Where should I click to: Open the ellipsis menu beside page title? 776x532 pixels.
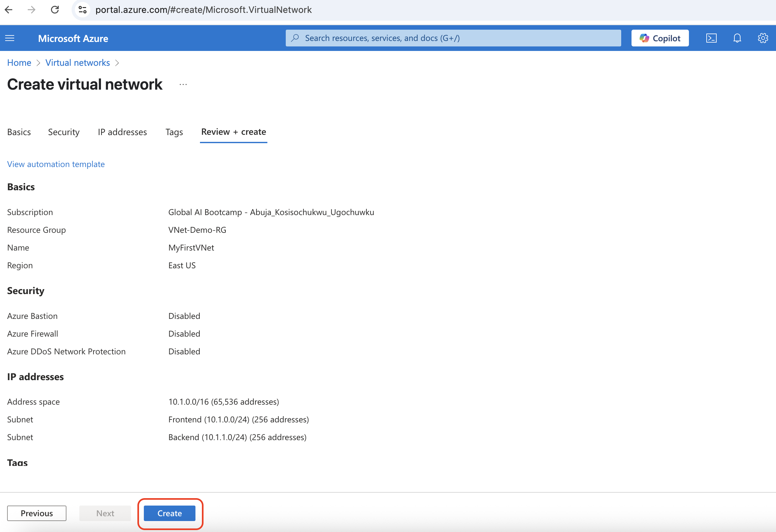pyautogui.click(x=183, y=84)
